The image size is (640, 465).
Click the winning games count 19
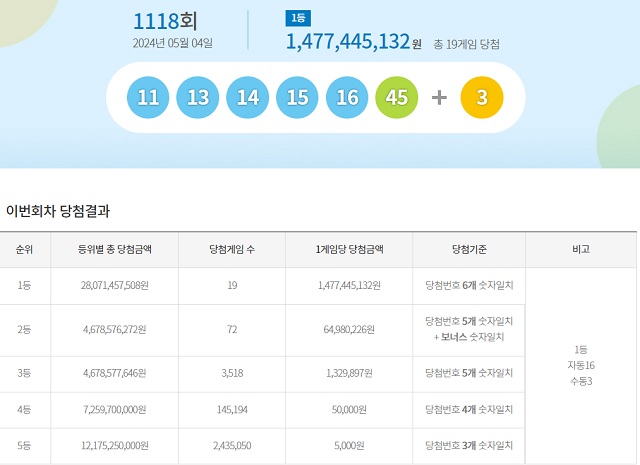(x=232, y=285)
